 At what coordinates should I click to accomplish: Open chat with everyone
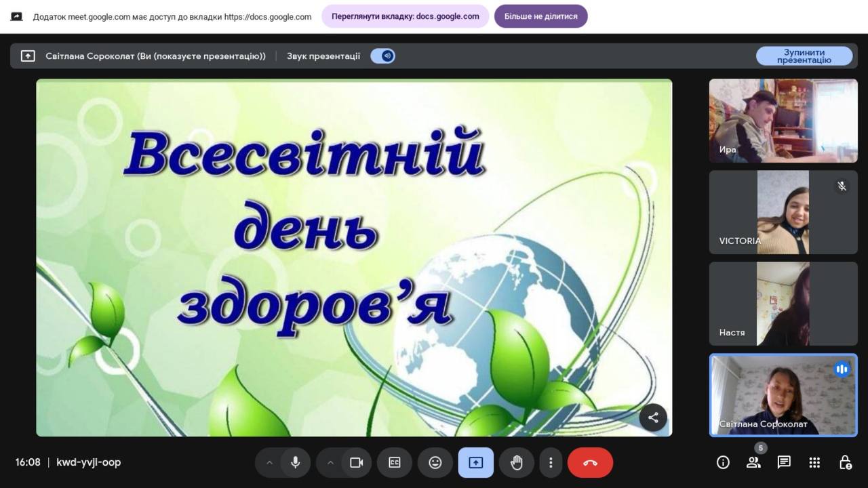point(784,462)
